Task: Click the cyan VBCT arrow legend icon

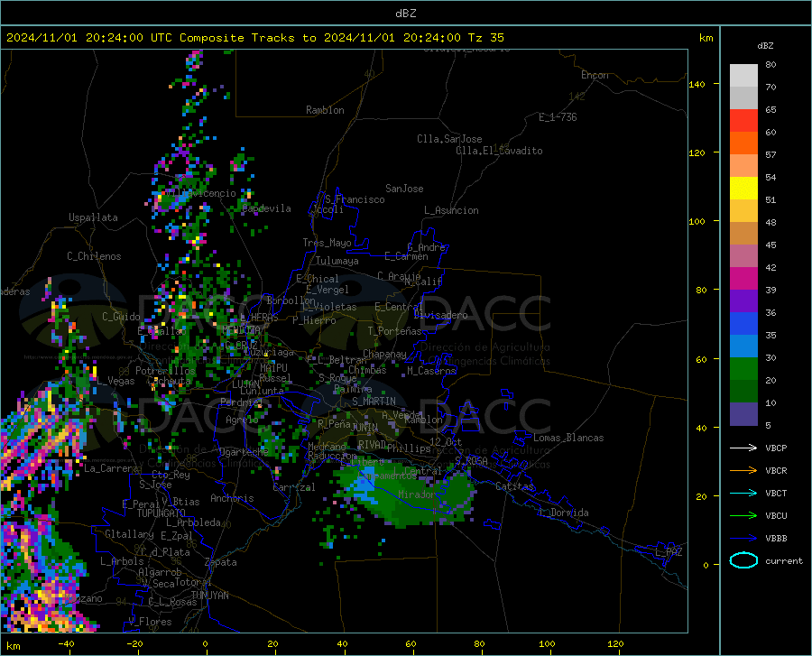Action: pyautogui.click(x=743, y=493)
